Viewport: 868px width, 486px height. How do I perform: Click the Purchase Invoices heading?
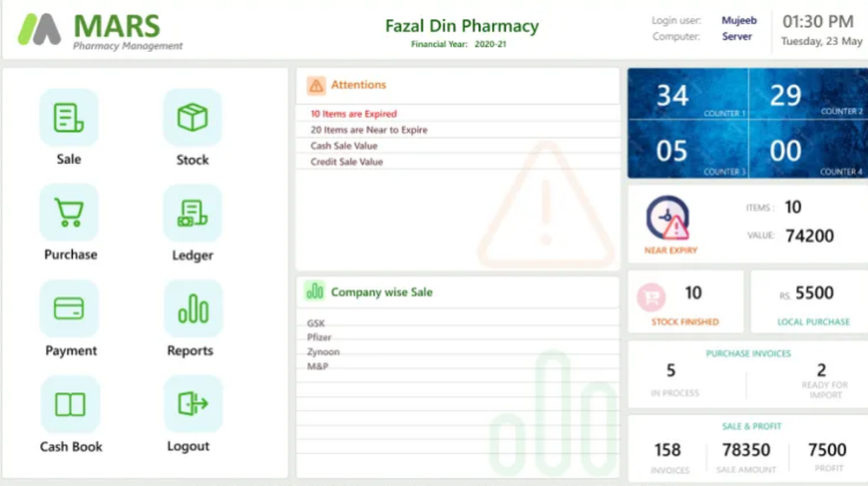tap(748, 353)
